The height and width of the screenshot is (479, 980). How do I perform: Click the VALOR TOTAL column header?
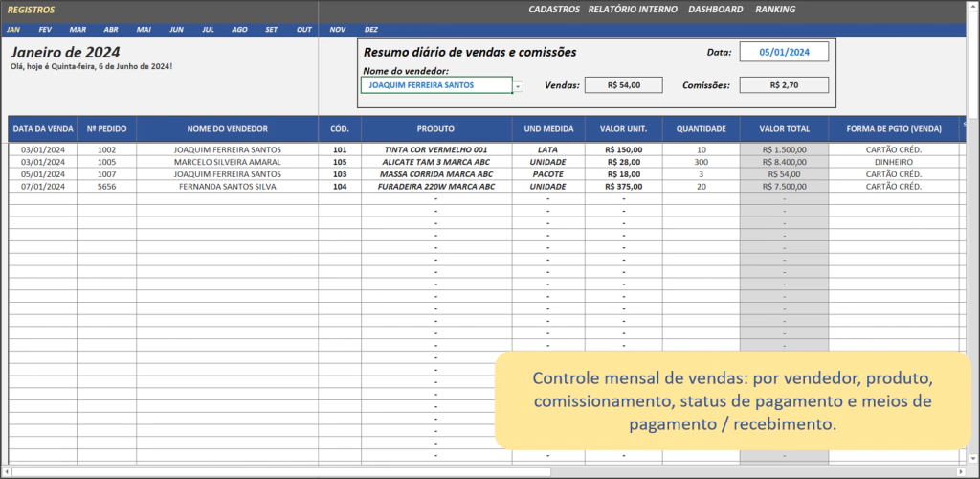coord(785,128)
